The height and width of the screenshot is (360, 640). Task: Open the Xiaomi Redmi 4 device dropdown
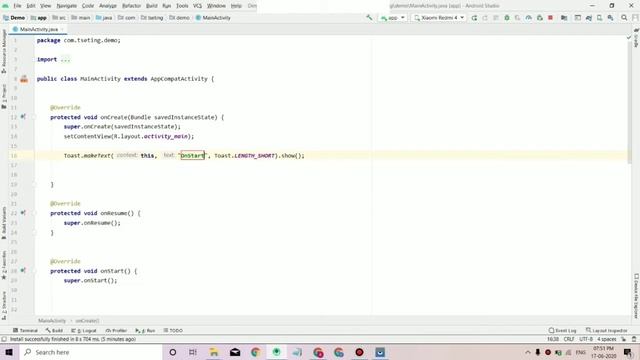click(x=439, y=18)
